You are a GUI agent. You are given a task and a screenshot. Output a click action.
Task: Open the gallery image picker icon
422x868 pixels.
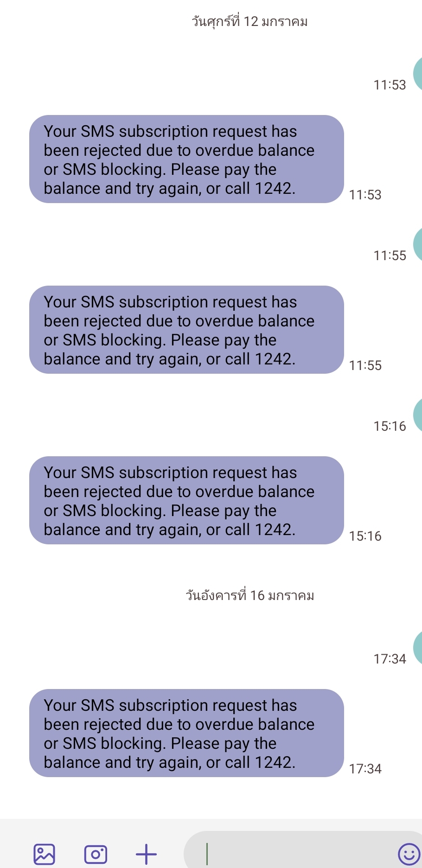(x=44, y=854)
